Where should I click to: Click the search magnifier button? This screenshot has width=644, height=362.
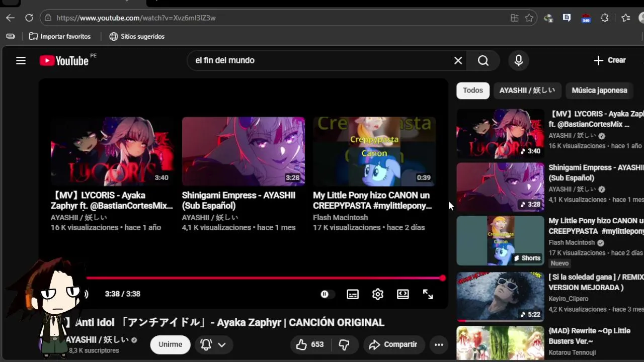[483, 61]
